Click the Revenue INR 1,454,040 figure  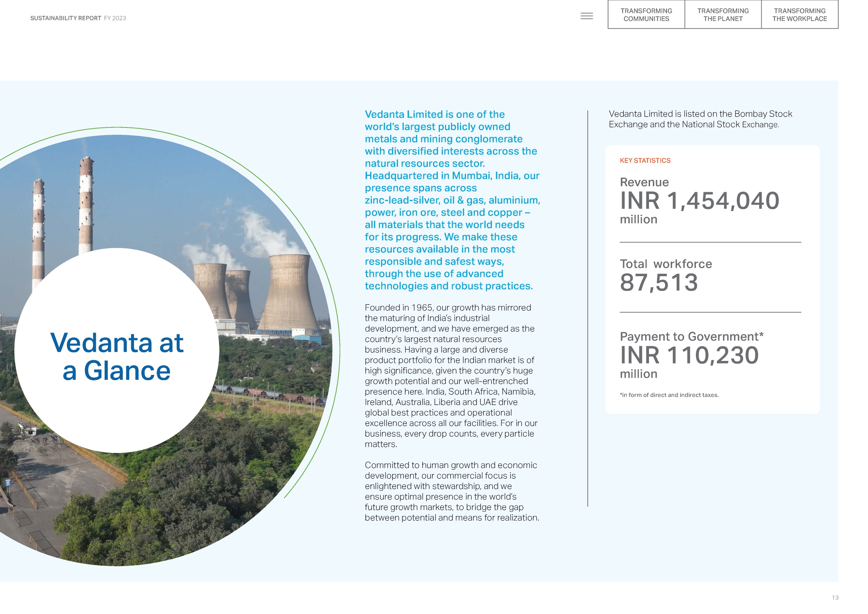click(699, 200)
